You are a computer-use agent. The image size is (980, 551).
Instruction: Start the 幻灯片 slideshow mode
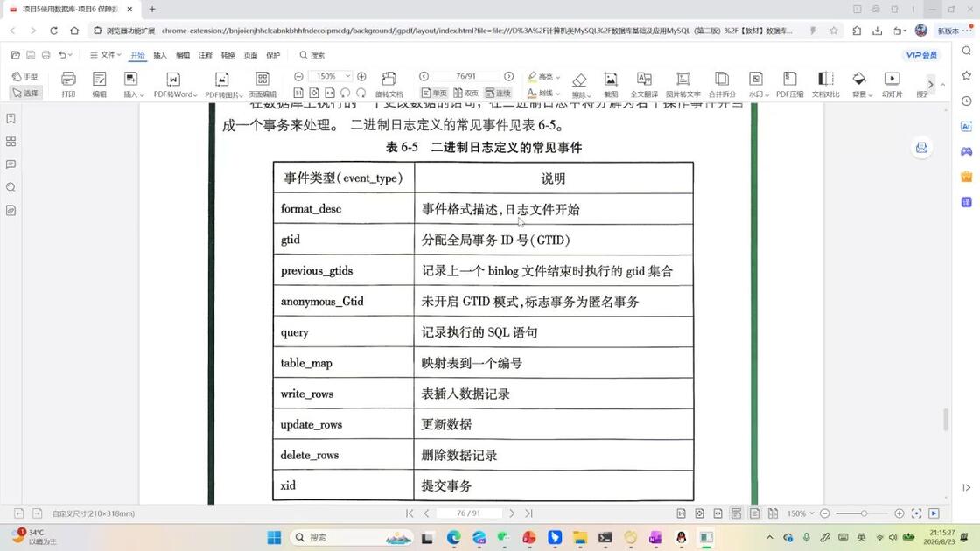892,84
